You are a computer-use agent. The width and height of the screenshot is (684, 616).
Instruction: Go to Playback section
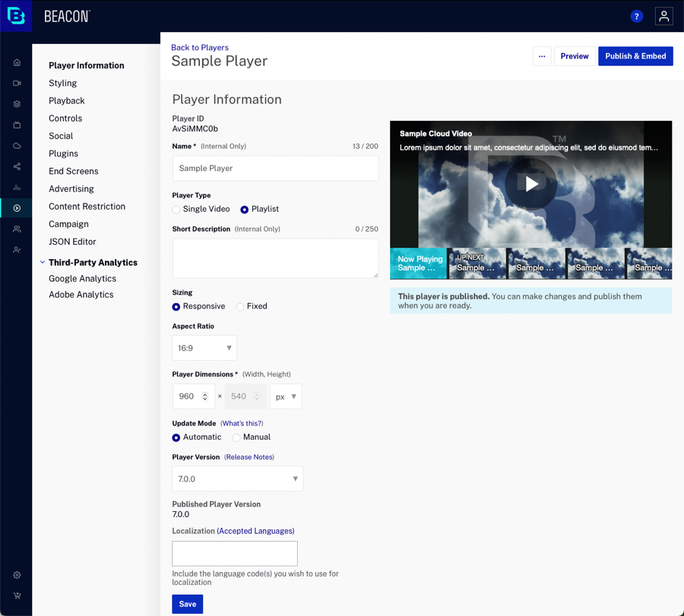click(67, 101)
